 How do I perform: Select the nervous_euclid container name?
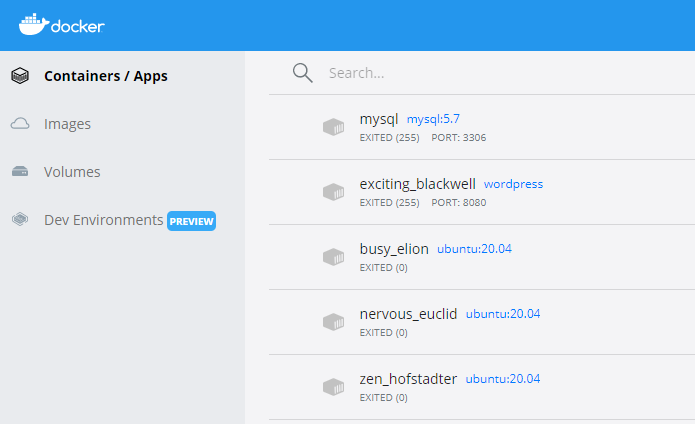(x=408, y=314)
